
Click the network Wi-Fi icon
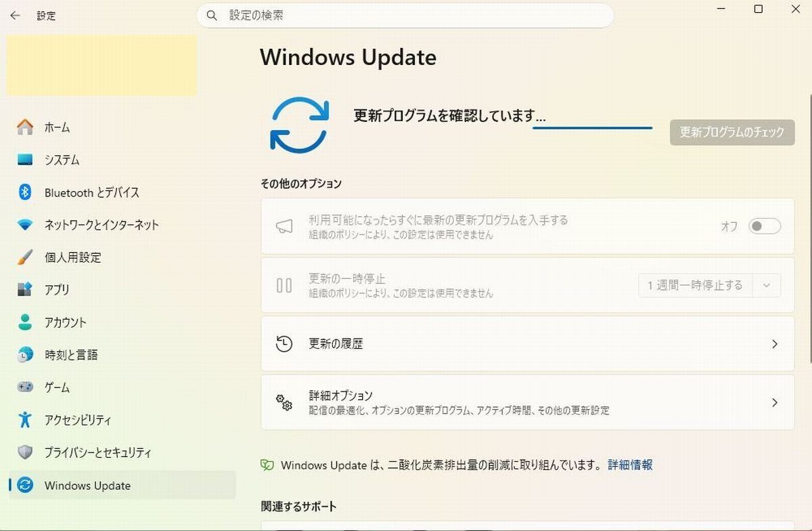pos(25,225)
